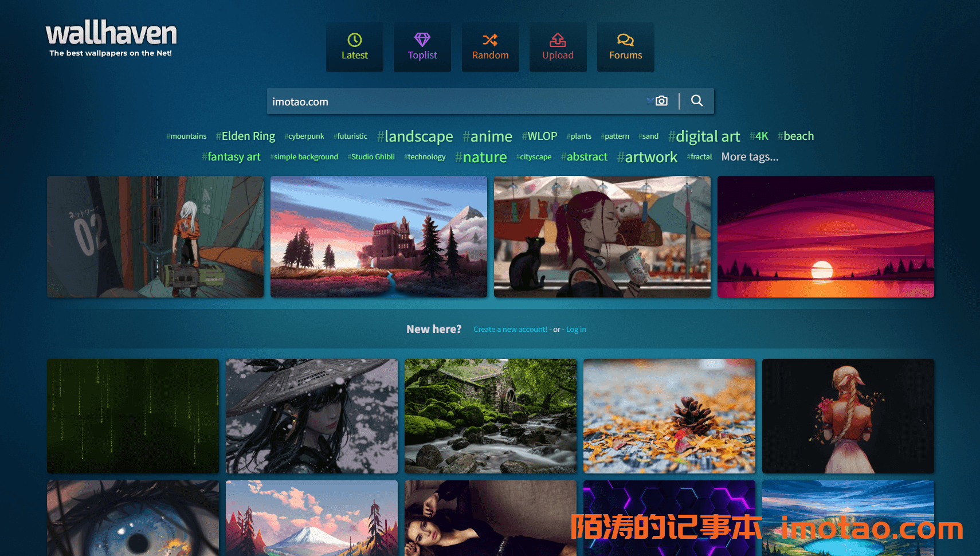Browse the #digital art tag
This screenshot has height=556, width=980.
click(x=704, y=136)
